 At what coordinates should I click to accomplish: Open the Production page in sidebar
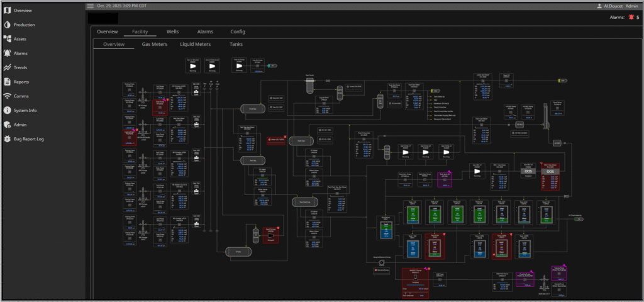tap(24, 25)
